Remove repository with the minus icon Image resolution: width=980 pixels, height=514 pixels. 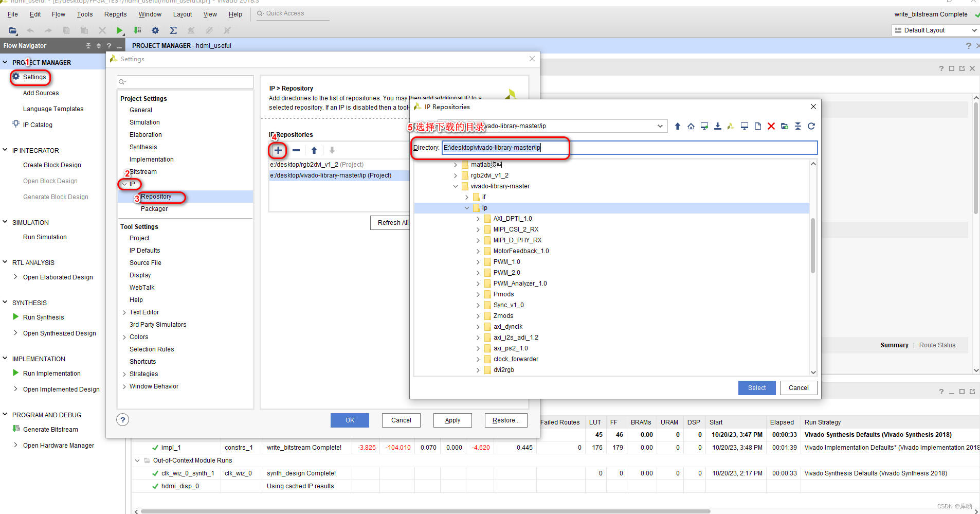coord(296,150)
